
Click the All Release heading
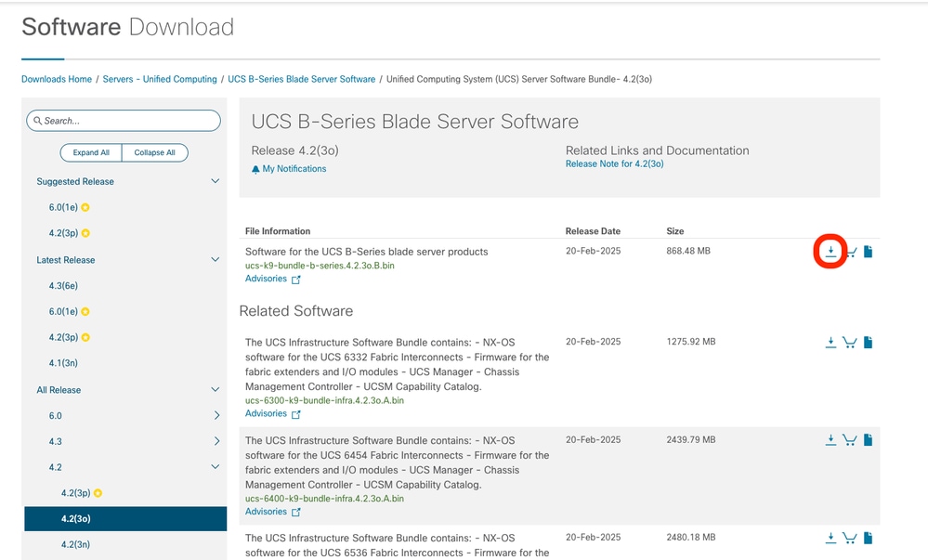[59, 390]
